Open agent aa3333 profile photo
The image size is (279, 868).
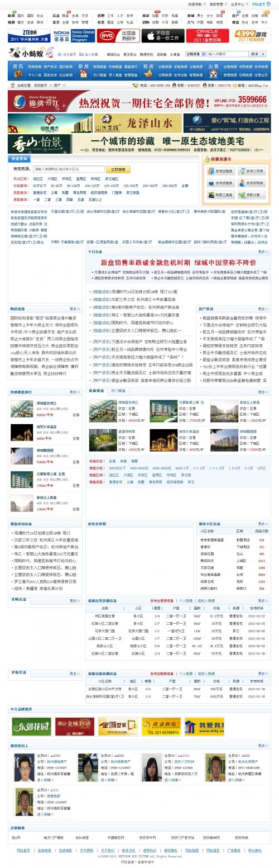(x=24, y=769)
